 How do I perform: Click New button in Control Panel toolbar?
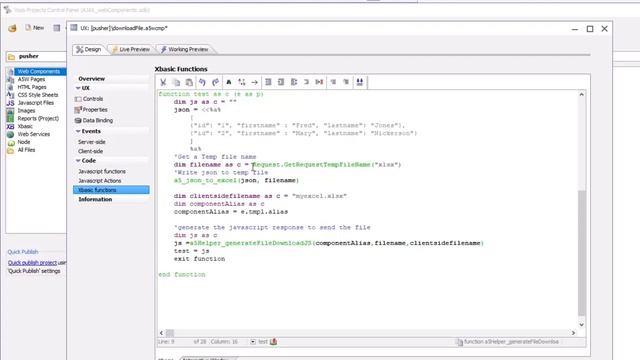pos(35,28)
